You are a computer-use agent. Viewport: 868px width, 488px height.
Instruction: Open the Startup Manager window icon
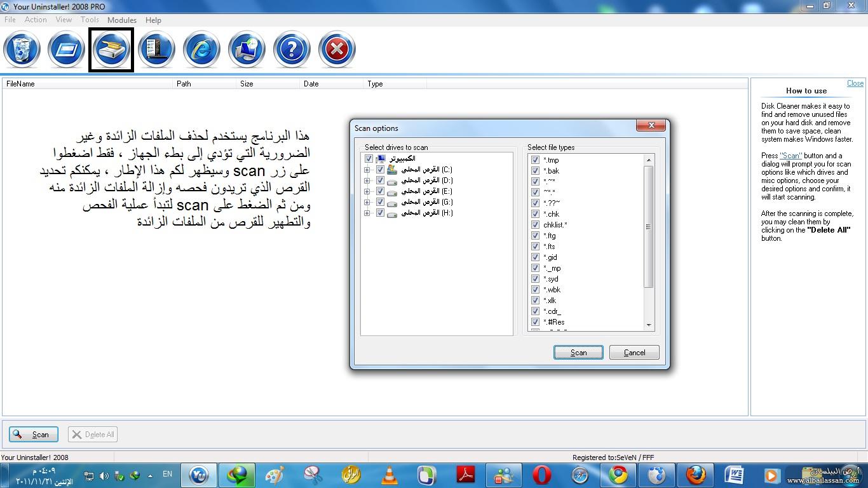[66, 50]
